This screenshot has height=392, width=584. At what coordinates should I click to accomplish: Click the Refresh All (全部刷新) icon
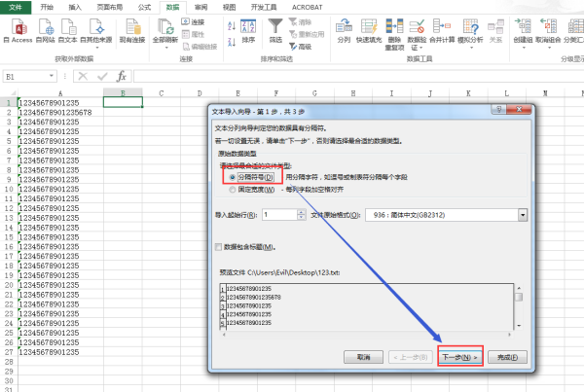[165, 27]
